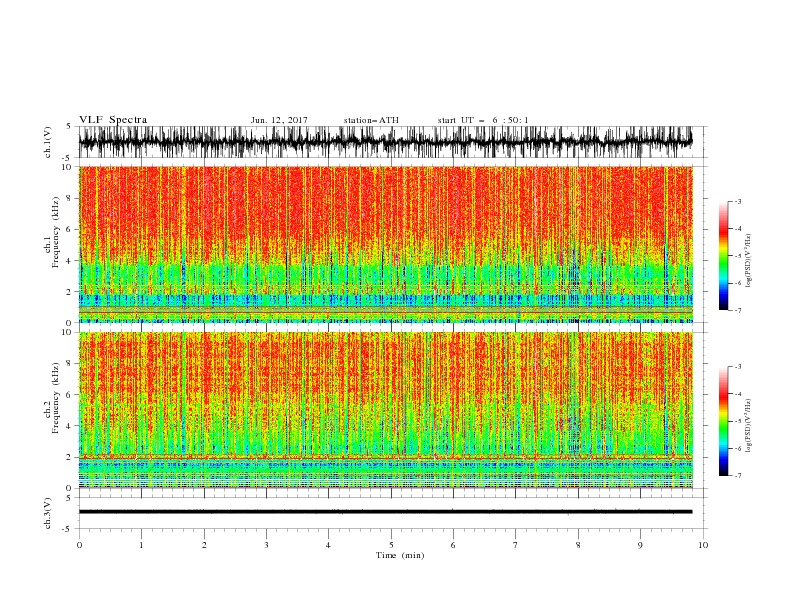Click the "ch.3(V)" waveform axis label

48,513
